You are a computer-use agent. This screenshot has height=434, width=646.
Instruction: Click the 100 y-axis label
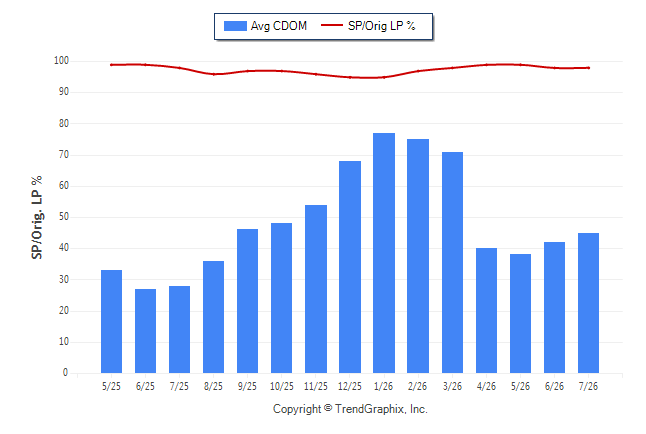[x=61, y=61]
